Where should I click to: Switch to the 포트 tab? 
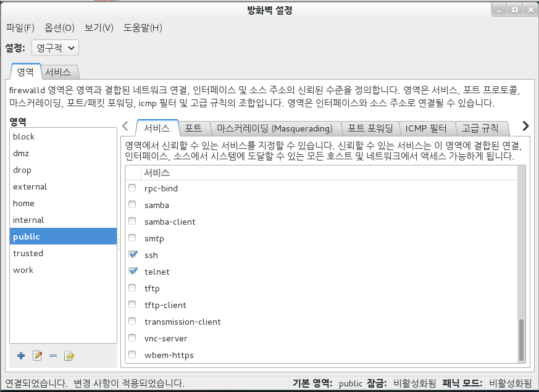point(193,128)
